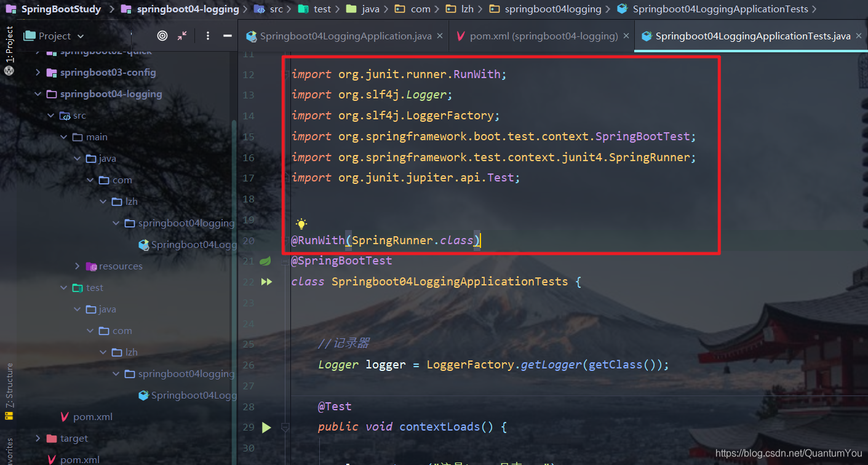Click line number 20 in the gutter
868x465 pixels.
249,240
